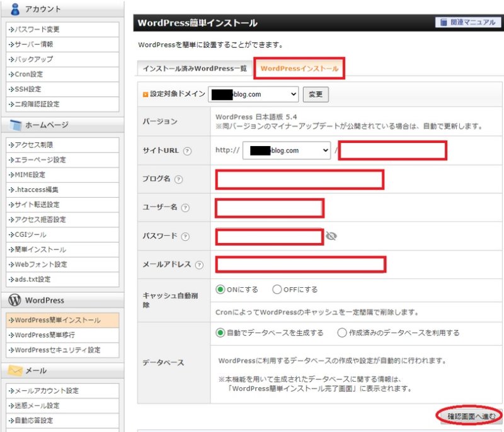Image resolution: width=504 pixels, height=432 pixels.
Task: Focus the メールアドレス input field
Action: [x=301, y=264]
